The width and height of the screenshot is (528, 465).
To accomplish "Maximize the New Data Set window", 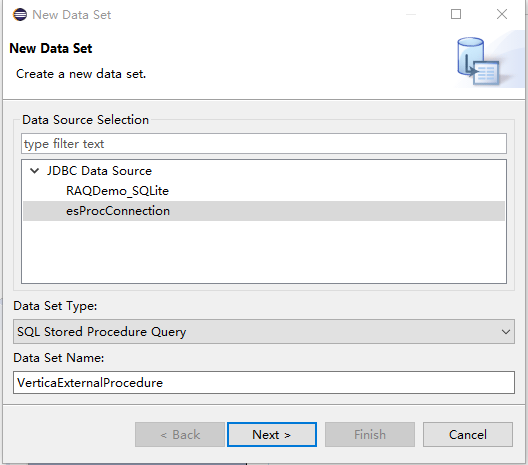I will point(456,14).
